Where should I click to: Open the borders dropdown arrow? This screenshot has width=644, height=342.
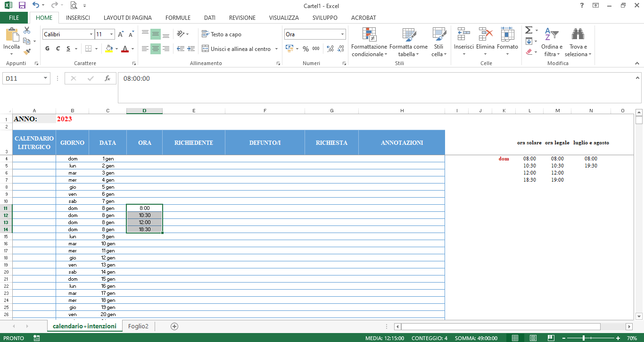tap(97, 49)
